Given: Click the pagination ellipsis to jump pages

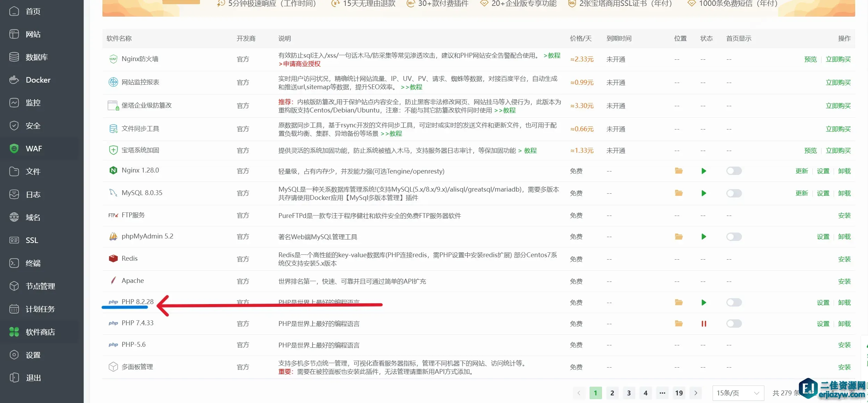Looking at the screenshot, I should click(x=662, y=393).
